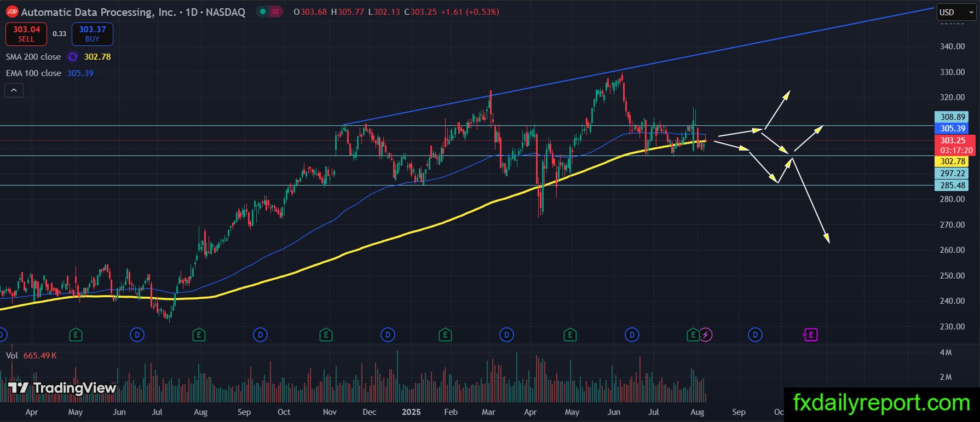Click the 285.48 price label on the axis

coord(953,186)
